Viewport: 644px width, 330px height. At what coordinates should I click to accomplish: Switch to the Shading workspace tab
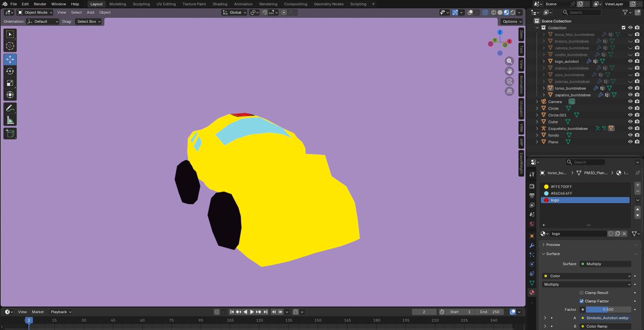pos(220,4)
